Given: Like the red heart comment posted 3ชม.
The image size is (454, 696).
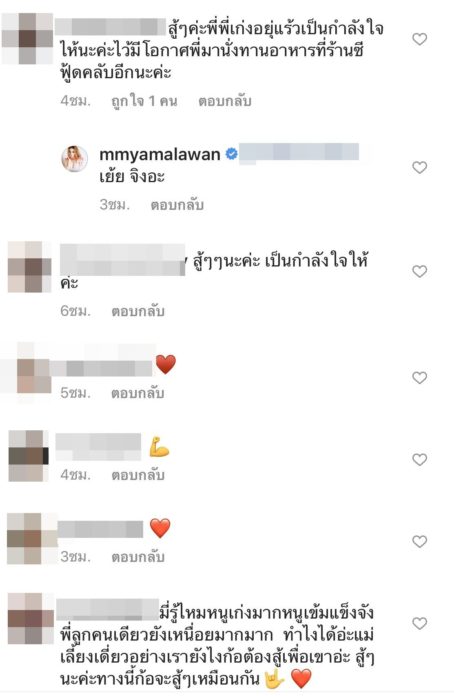Looking at the screenshot, I should (x=419, y=542).
